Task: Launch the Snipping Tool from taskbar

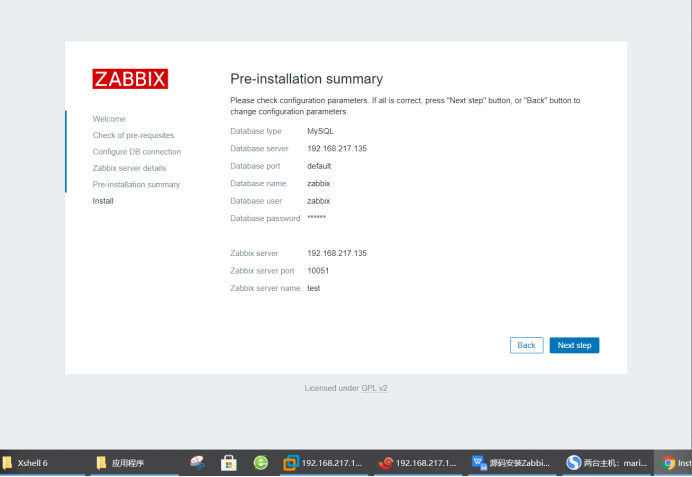Action: (197, 463)
